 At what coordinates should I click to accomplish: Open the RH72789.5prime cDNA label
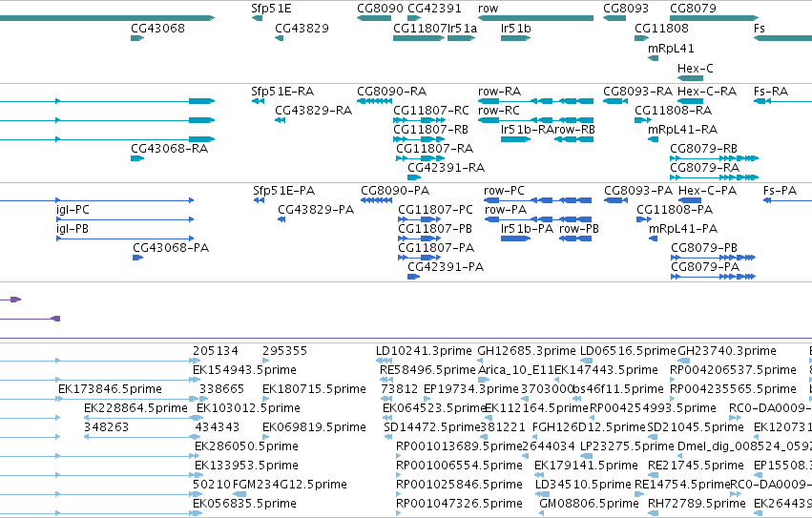(697, 504)
